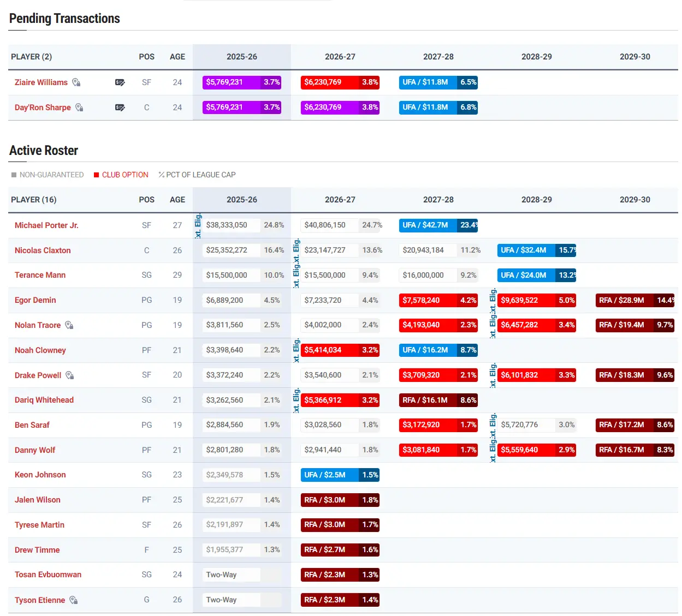Click Keon Johnson's UFA / $2.5M badge
Viewport: 682px width, 616px height.
pyautogui.click(x=340, y=475)
